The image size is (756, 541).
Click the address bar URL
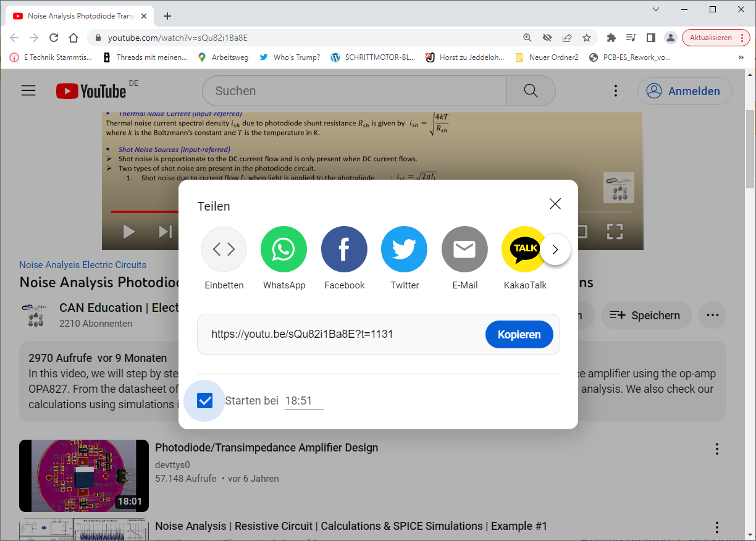click(x=178, y=38)
